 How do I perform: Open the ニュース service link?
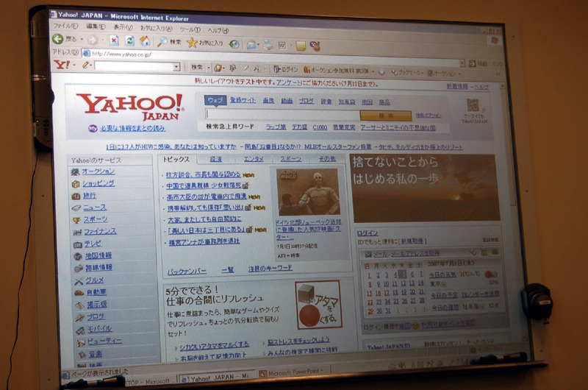coord(95,208)
